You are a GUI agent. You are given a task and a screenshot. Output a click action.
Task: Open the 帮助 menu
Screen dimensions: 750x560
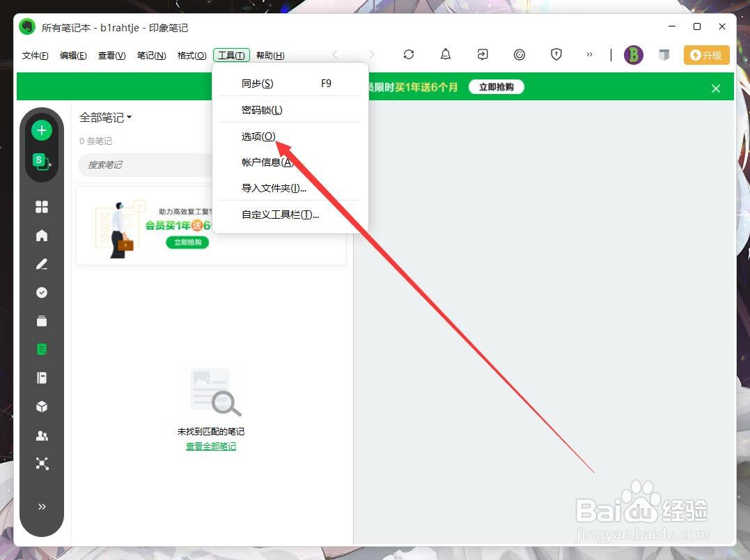click(270, 55)
